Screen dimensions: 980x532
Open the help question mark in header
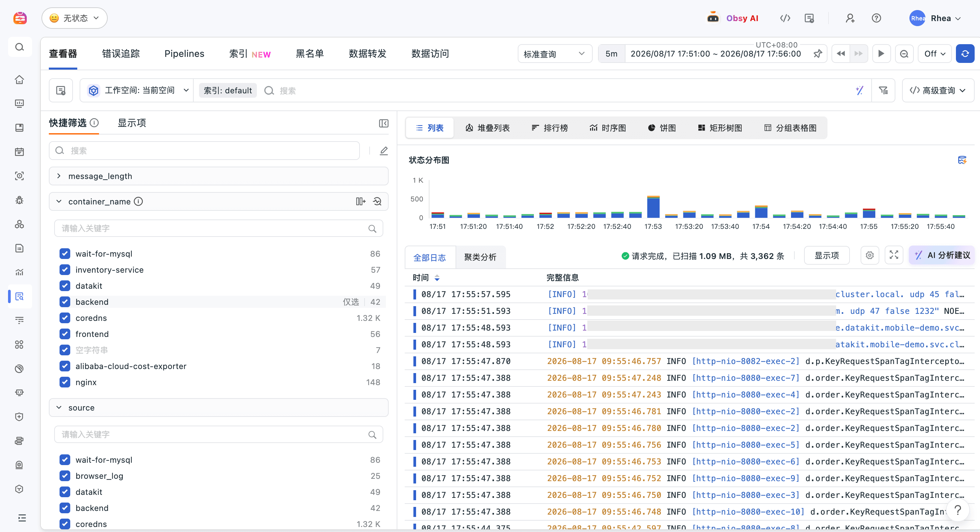(x=877, y=18)
